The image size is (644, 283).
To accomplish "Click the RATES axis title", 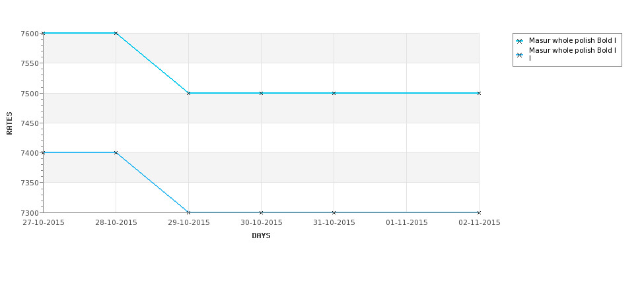I will pyautogui.click(x=9, y=123).
